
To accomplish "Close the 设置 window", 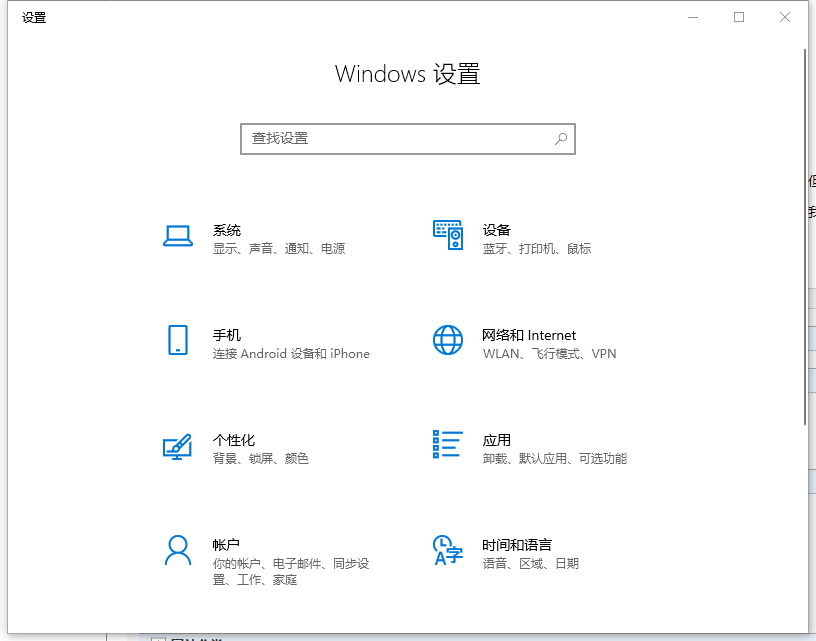I will 785,17.
